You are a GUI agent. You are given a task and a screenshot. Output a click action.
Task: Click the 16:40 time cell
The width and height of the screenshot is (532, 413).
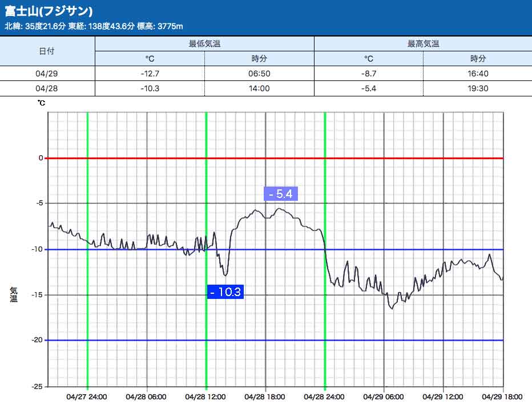pos(478,74)
